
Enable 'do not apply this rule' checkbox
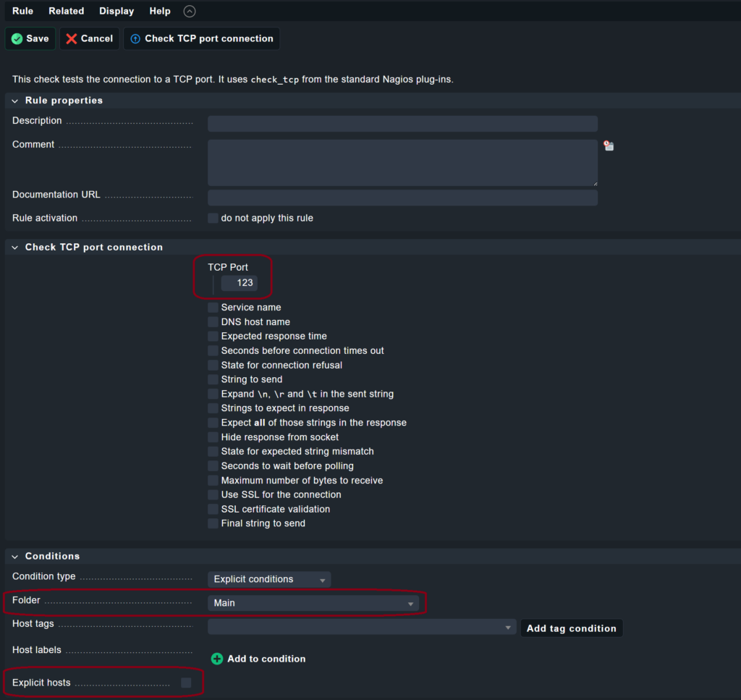click(x=213, y=218)
